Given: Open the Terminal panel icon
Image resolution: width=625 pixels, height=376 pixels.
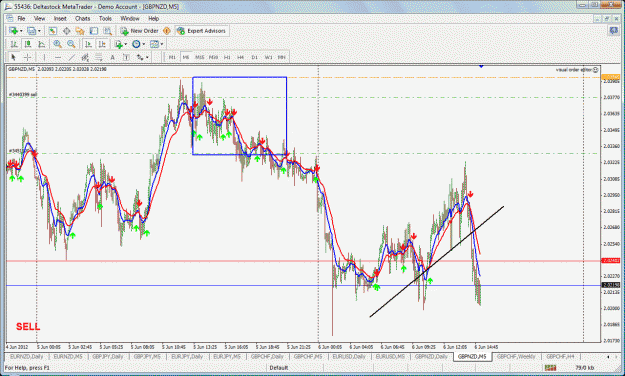Looking at the screenshot, I should 94,31.
